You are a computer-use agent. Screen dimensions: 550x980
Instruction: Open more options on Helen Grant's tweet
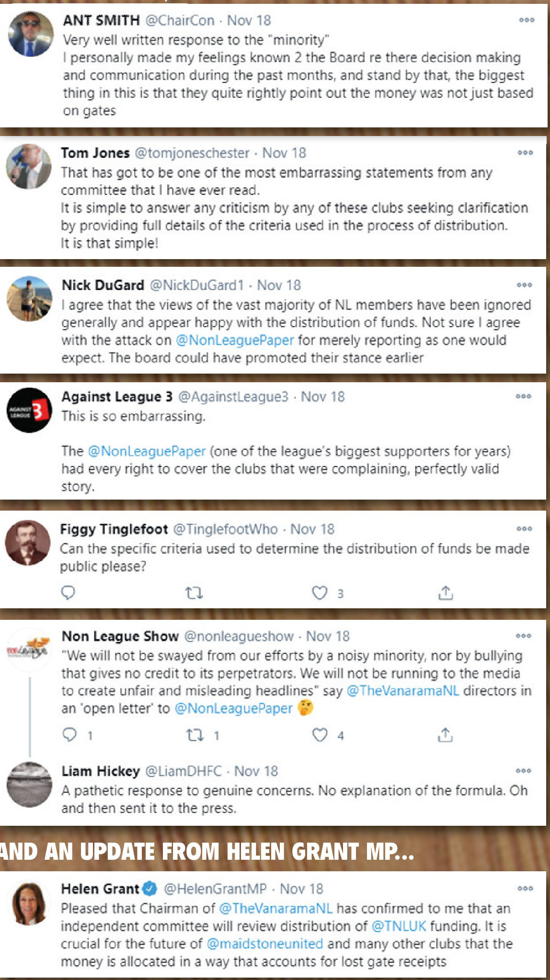(525, 889)
